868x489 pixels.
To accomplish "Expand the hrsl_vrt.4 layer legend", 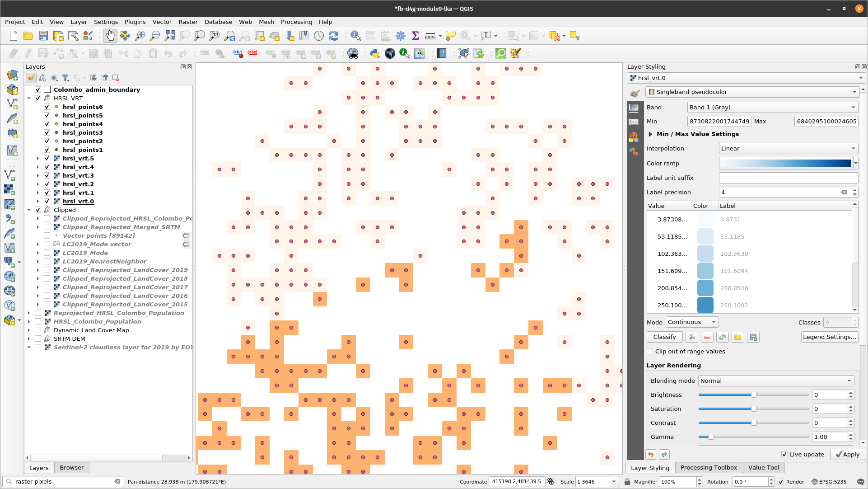I will (38, 167).
